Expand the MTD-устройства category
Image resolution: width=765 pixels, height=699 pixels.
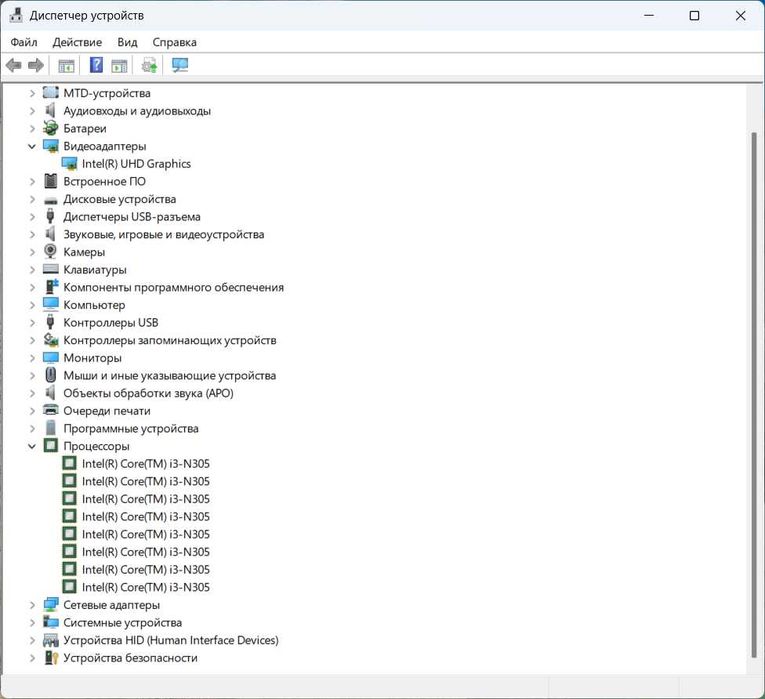click(x=32, y=93)
